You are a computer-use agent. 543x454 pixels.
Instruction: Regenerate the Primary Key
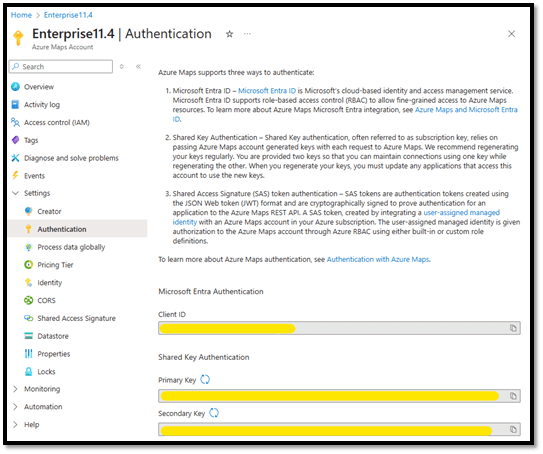coord(205,380)
